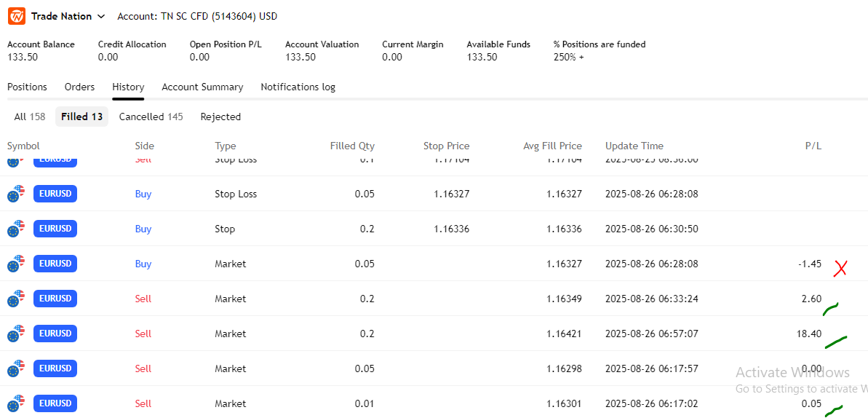The height and width of the screenshot is (418, 868).
Task: Switch to the Positions tab
Action: (x=27, y=87)
